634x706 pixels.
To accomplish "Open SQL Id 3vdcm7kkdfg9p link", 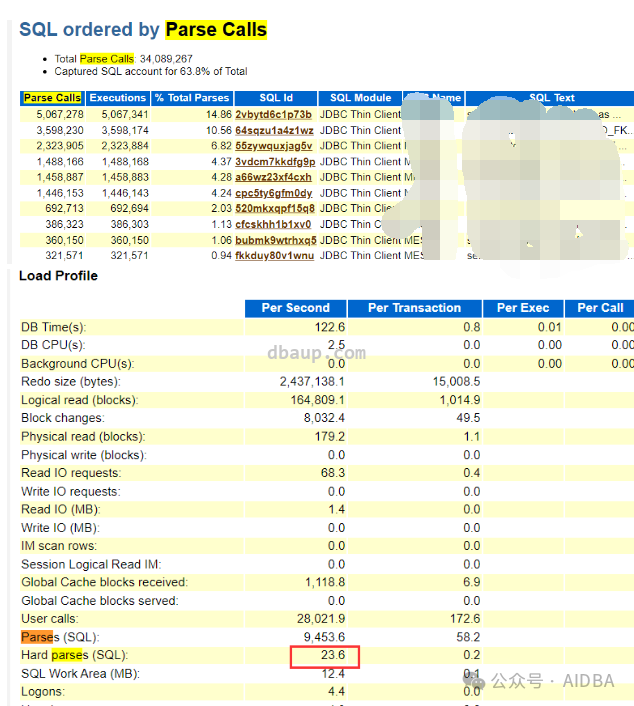I will [275, 162].
